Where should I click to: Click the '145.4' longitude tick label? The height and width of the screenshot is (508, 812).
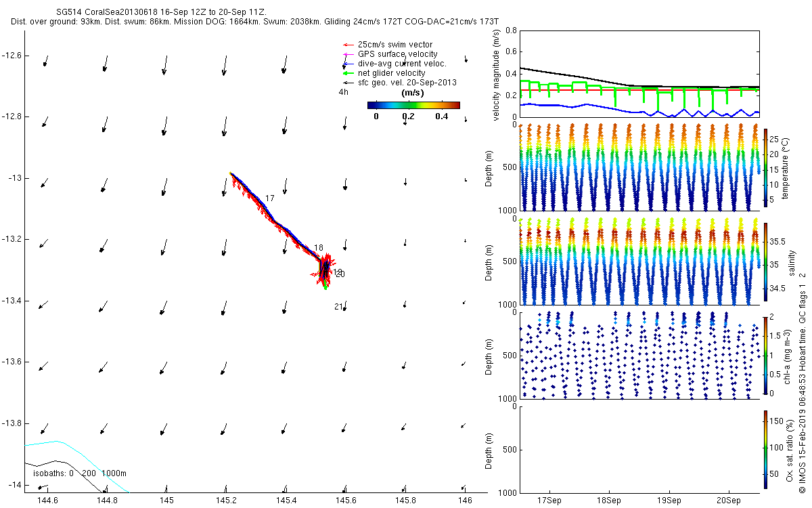pos(286,500)
